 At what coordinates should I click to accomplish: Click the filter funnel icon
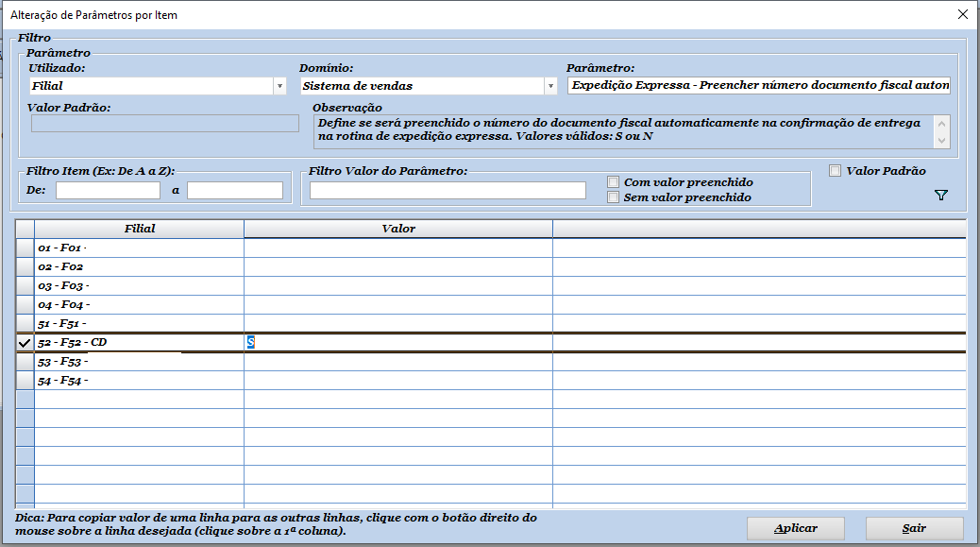[940, 196]
